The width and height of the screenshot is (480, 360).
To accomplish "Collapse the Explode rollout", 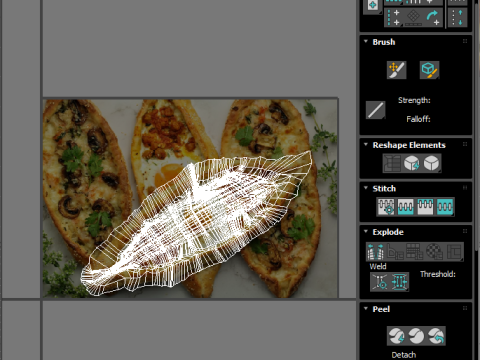I will pyautogui.click(x=366, y=231).
